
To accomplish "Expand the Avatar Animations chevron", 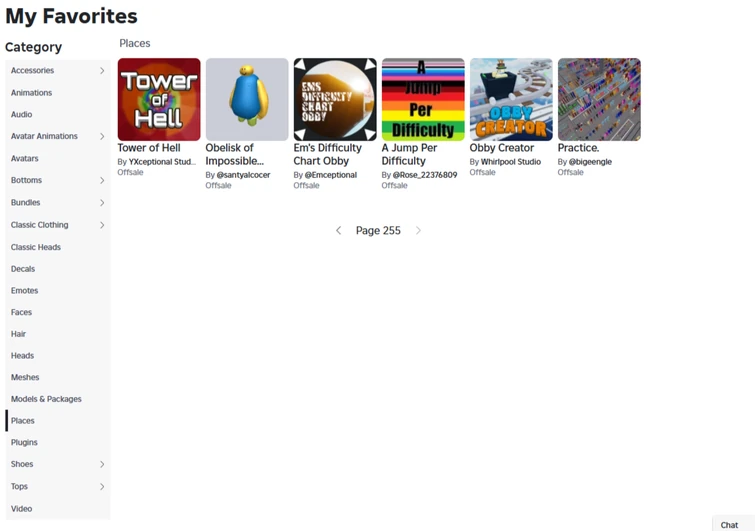I will (102, 136).
